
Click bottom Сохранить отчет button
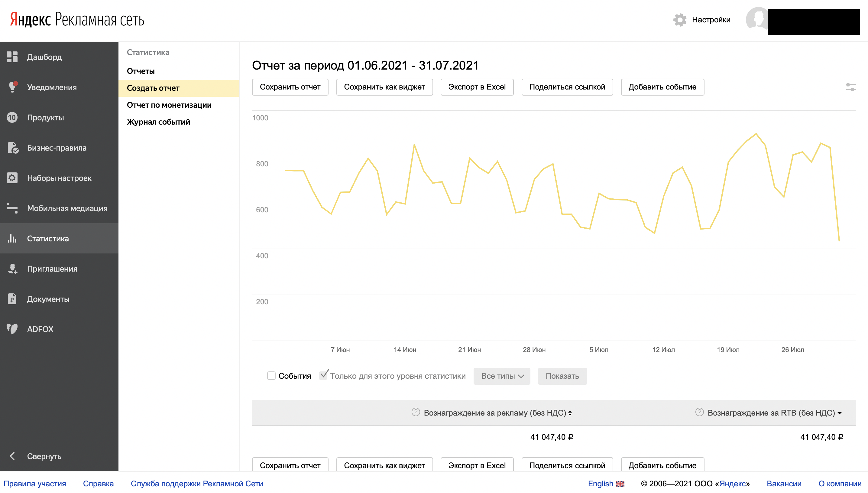[290, 465]
